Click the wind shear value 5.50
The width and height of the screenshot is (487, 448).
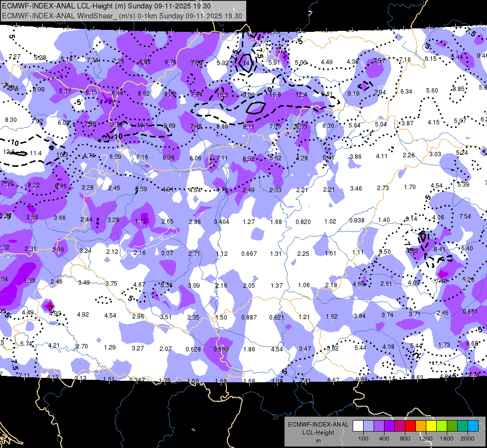click(x=385, y=251)
